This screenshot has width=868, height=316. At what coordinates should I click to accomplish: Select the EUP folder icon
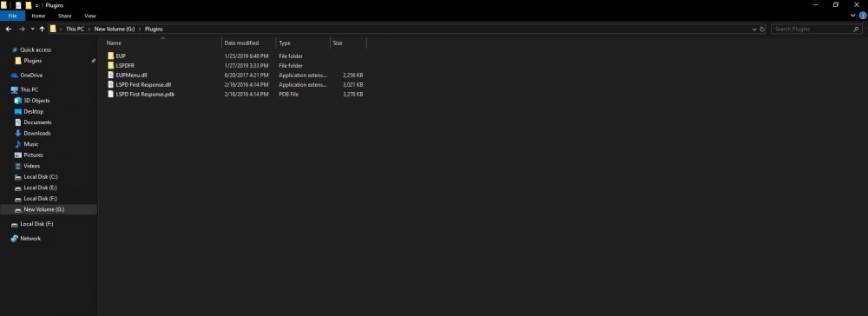click(111, 56)
